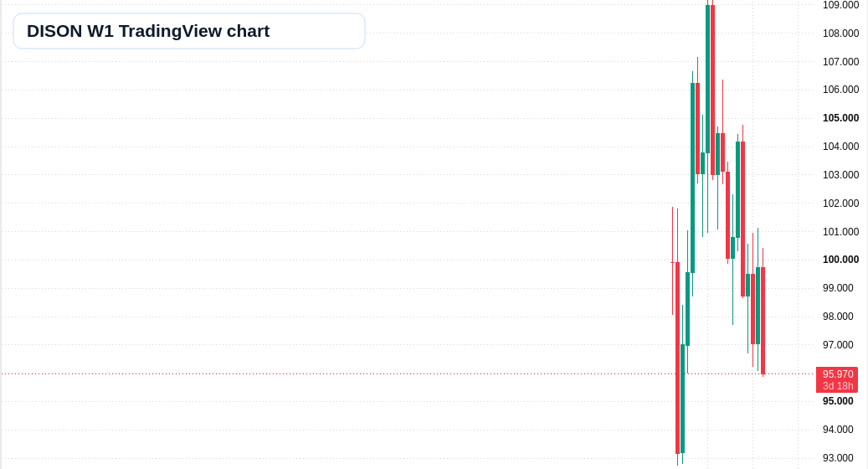The width and height of the screenshot is (868, 469).
Task: Click the 93.000 label on price axis
Action: coord(838,458)
